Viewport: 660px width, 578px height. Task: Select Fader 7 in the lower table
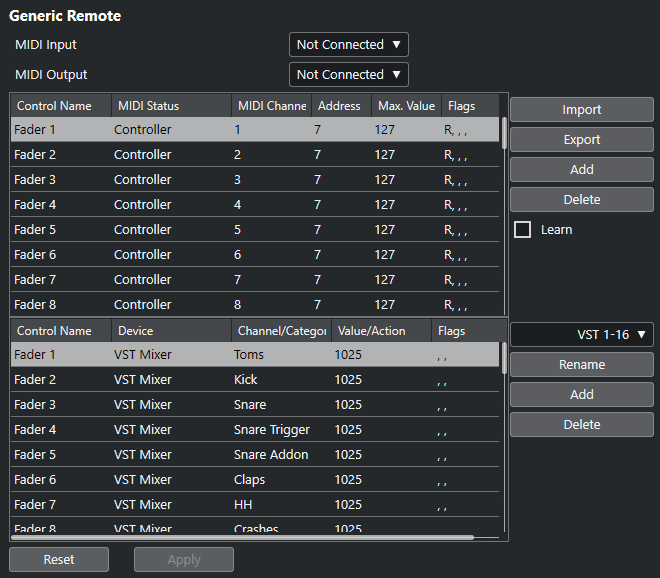click(x=255, y=504)
